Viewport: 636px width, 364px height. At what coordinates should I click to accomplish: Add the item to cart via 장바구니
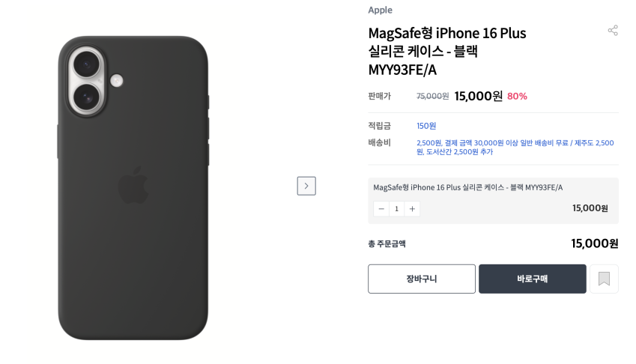[422, 279]
